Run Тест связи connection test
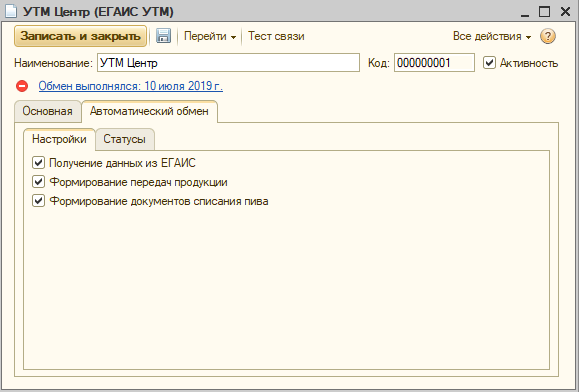Screen dimensions: 579x392 point(276,36)
